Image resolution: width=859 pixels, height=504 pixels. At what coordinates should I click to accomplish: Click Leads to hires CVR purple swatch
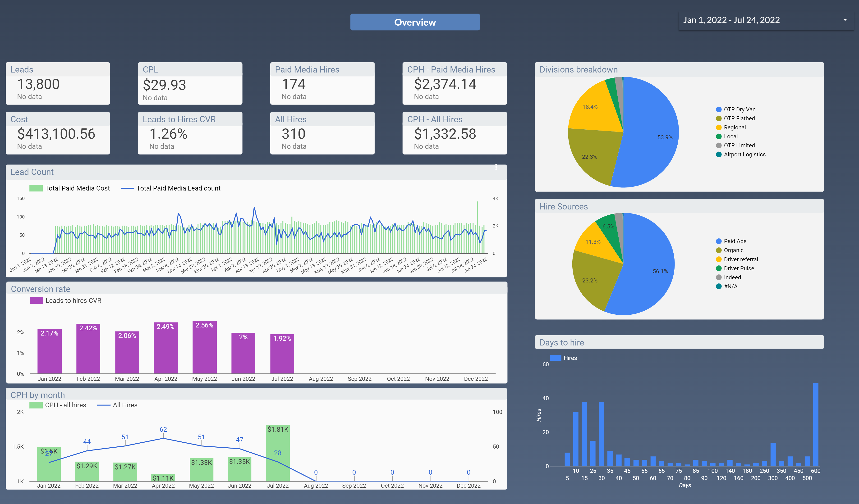coord(36,300)
